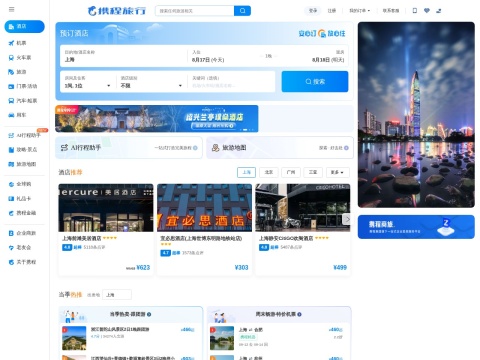Click the rightmost header icon after heart
The width and height of the screenshot is (480, 360).
pyautogui.click(x=439, y=11)
